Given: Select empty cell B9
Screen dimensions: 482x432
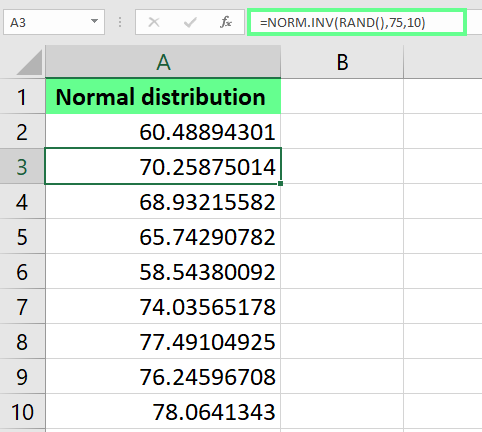Looking at the screenshot, I should click(x=342, y=377).
